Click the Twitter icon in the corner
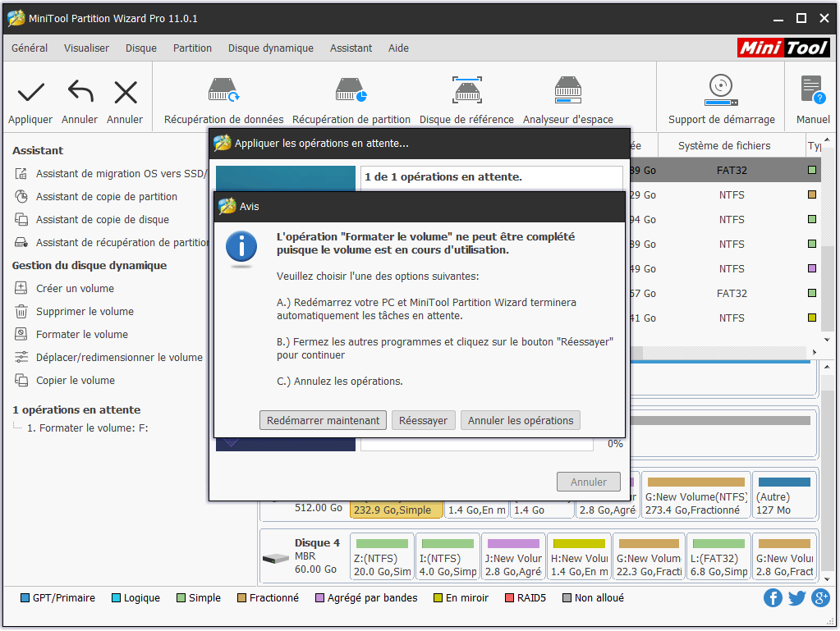 click(x=796, y=598)
